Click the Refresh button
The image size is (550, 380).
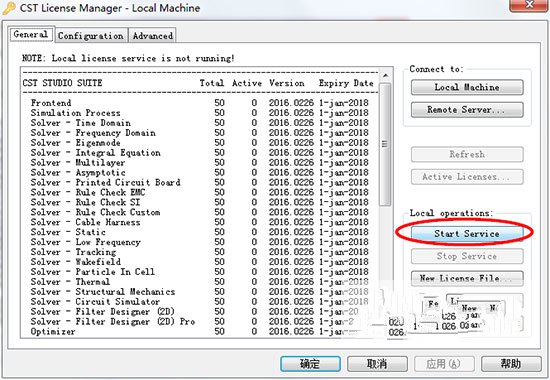tap(467, 154)
